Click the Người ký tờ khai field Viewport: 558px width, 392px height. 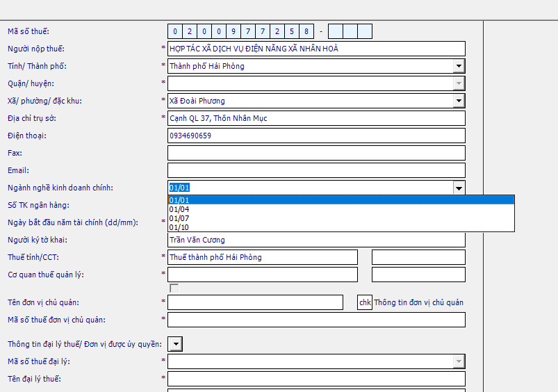click(x=316, y=240)
